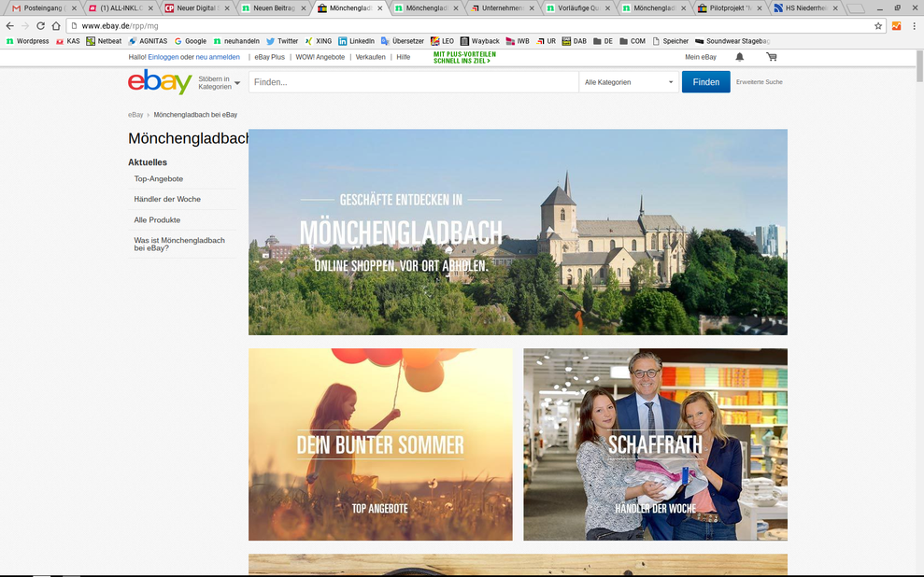Open Verkaufen link

(370, 57)
